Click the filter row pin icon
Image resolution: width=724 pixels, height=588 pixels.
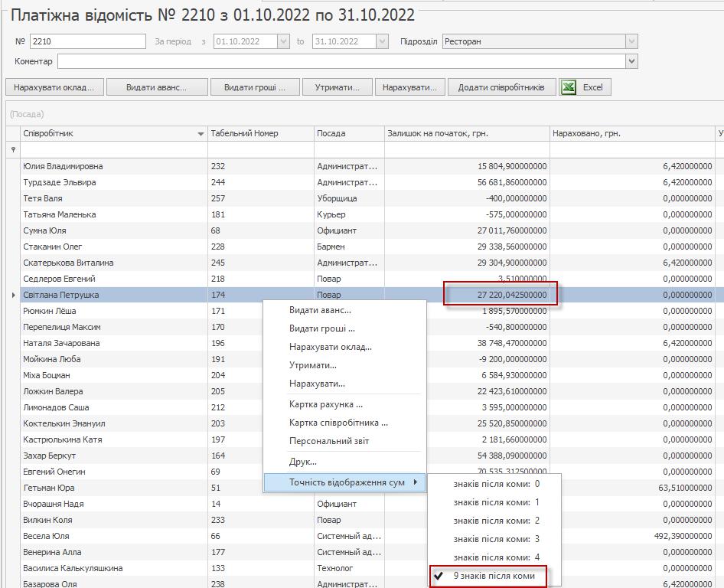tap(13, 150)
